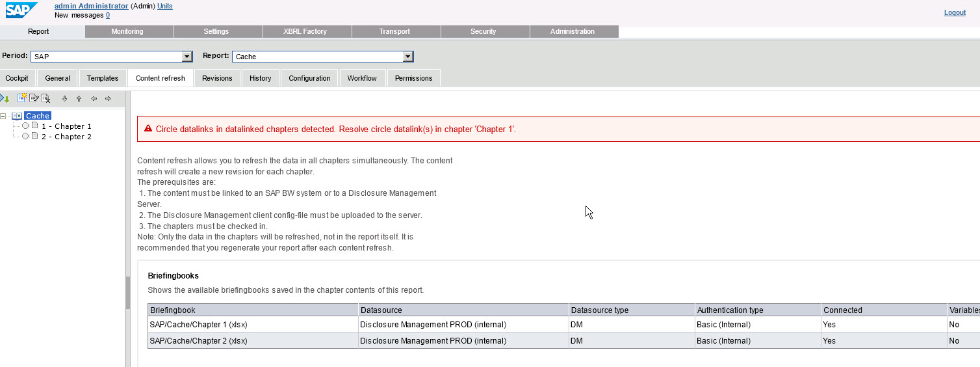The height and width of the screenshot is (367, 980).
Task: Switch to the Permissions tab
Action: click(x=413, y=78)
